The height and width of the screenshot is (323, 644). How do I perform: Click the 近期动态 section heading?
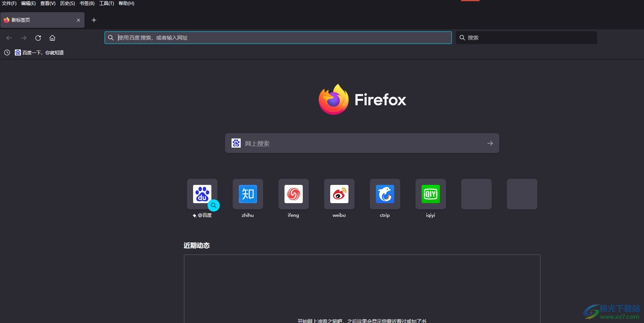[x=197, y=245]
